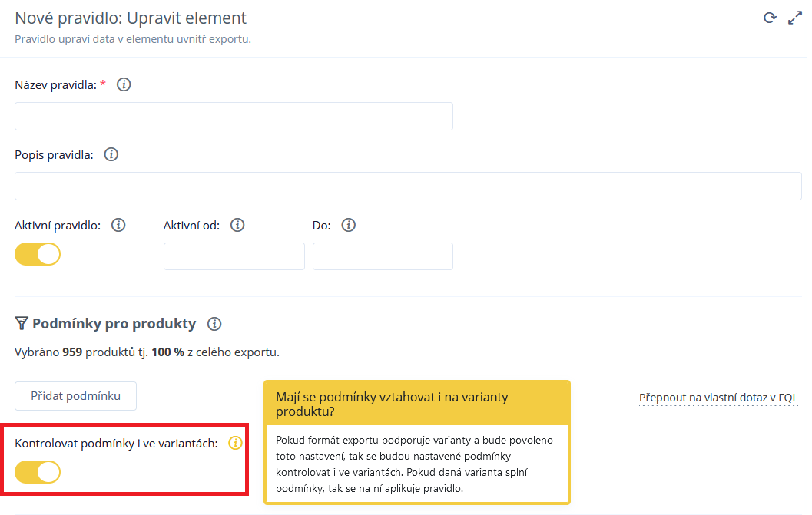Screen dimensions: 812x515
Task: Click into the Popis pravidla input
Action: 408,187
